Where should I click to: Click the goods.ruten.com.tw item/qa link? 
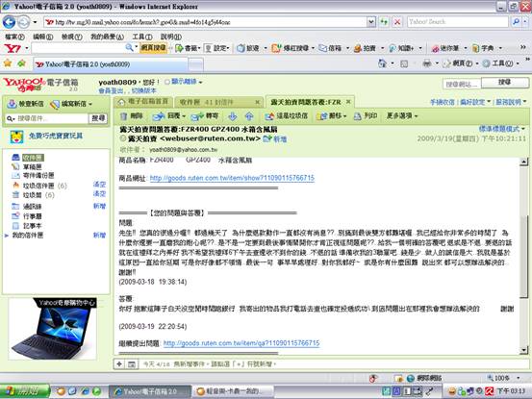point(241,343)
